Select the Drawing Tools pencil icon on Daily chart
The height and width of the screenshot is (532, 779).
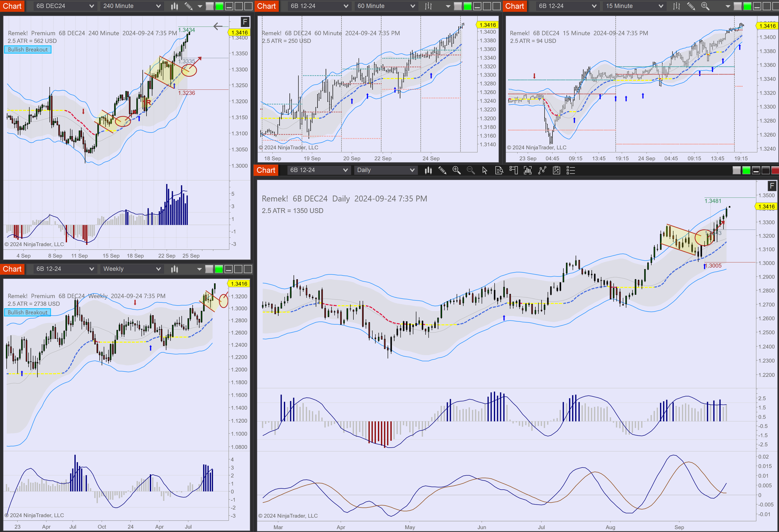442,170
